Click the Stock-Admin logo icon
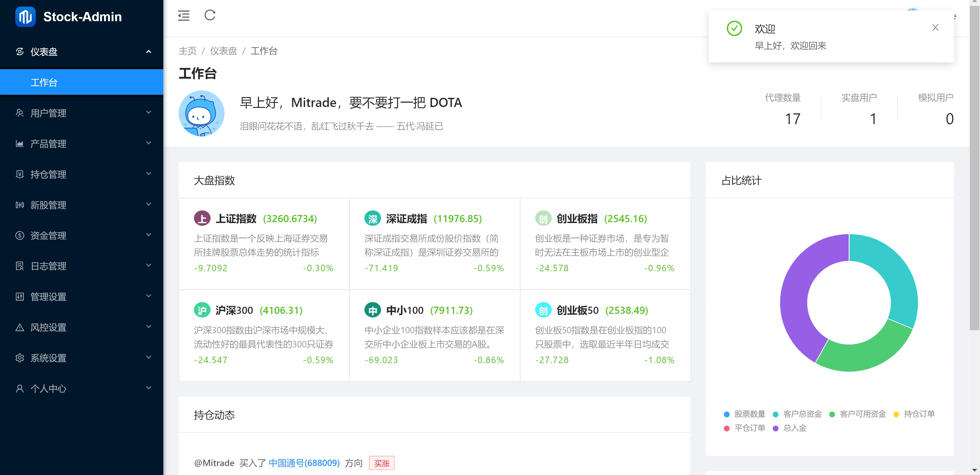The image size is (980, 475). pos(25,17)
